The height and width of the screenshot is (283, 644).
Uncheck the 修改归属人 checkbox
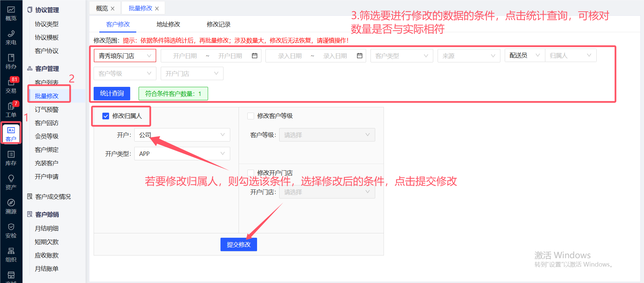point(106,116)
